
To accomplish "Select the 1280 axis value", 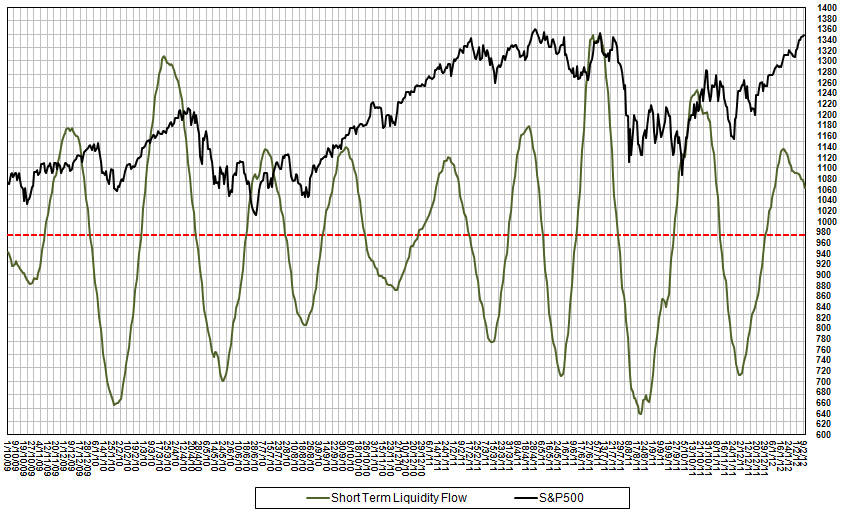I will point(826,72).
